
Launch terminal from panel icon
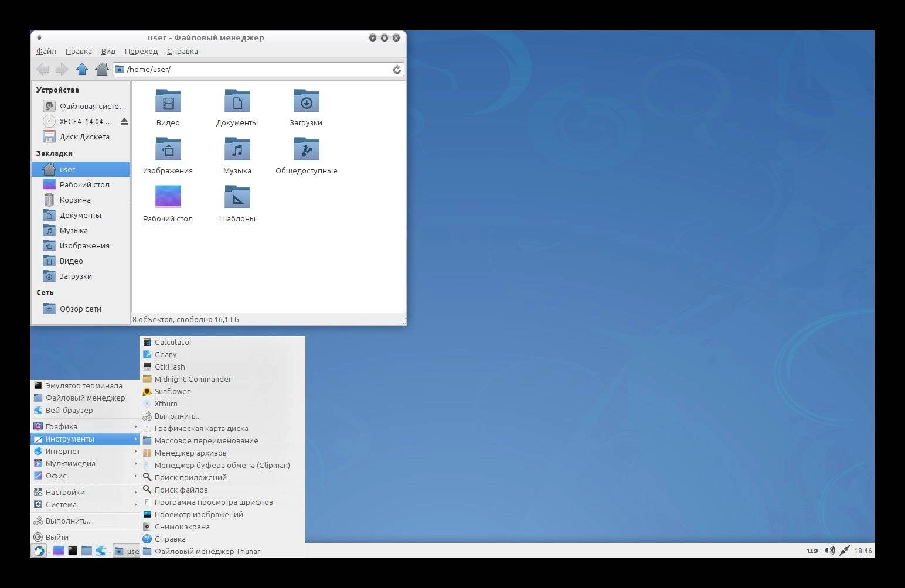tap(72, 551)
